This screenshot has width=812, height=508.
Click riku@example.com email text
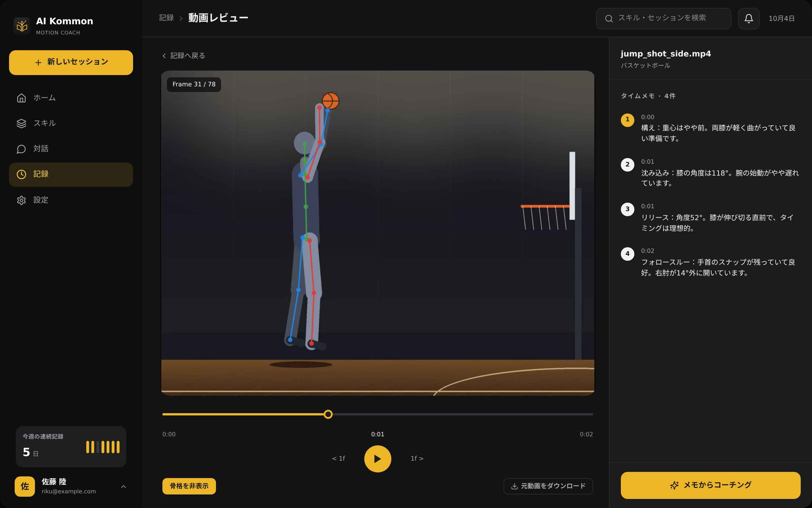coord(69,491)
